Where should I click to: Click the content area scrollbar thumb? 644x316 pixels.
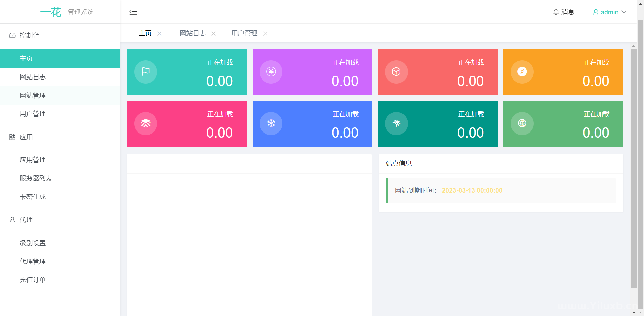(634, 168)
